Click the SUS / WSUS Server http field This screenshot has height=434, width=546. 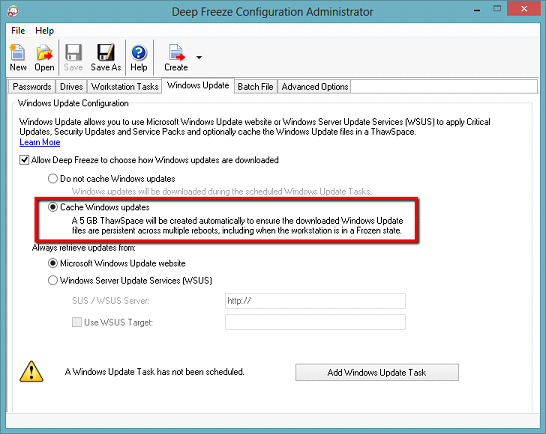[315, 301]
